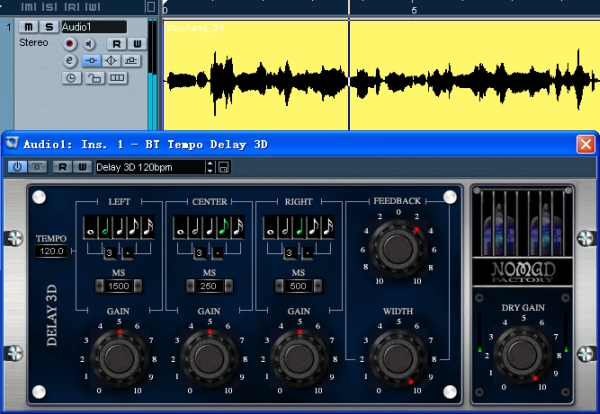The height and width of the screenshot is (414, 600).
Task: Toggle monitor speaker on Audio1 track
Action: pyautogui.click(x=90, y=44)
